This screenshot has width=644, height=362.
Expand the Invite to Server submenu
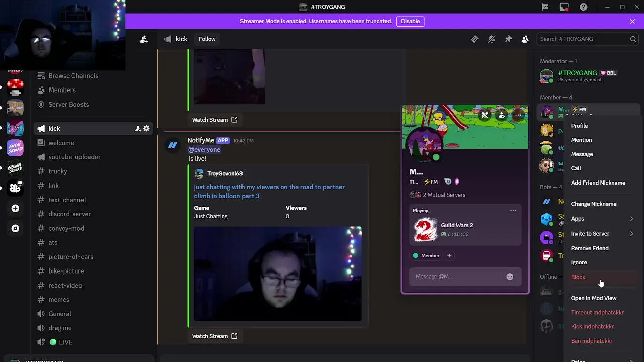602,234
